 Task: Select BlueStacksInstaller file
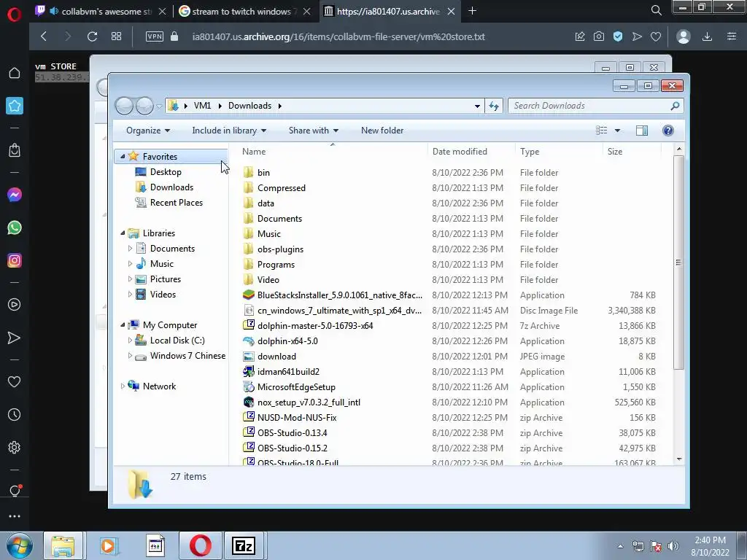click(340, 295)
